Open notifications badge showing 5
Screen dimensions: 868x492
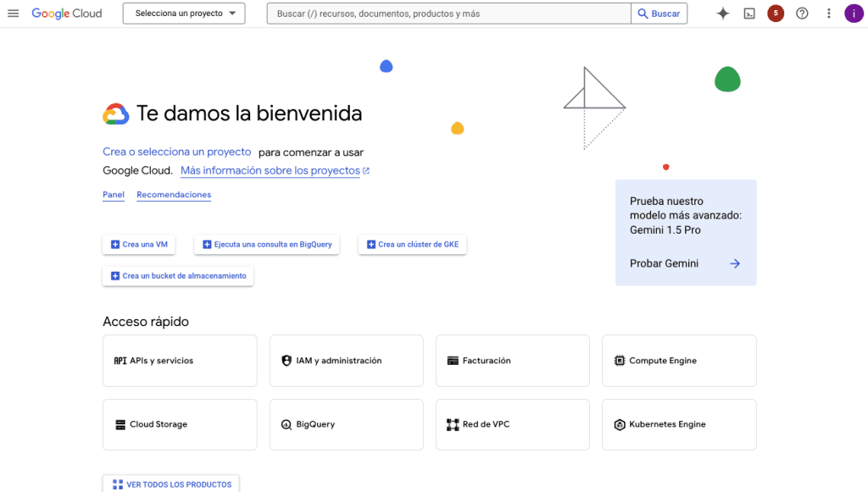[x=776, y=14]
